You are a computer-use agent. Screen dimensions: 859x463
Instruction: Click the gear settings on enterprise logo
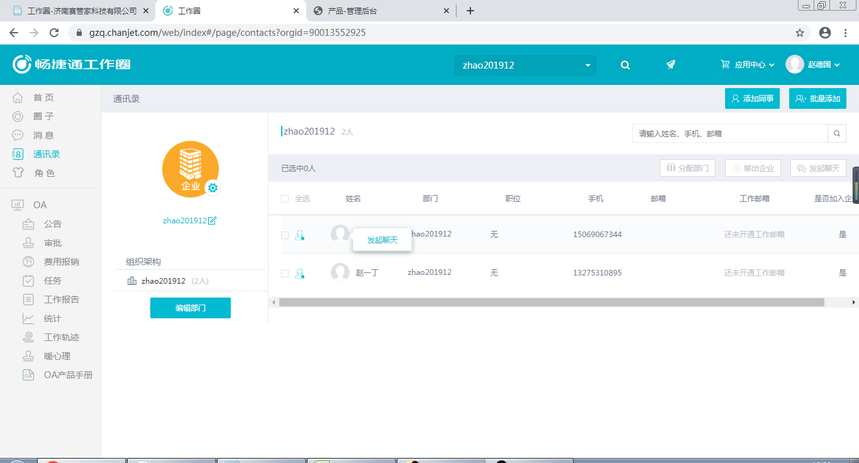click(213, 188)
